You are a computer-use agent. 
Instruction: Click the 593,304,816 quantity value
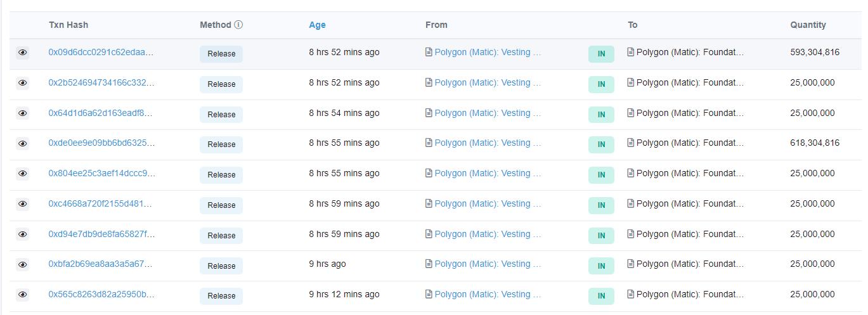814,52
